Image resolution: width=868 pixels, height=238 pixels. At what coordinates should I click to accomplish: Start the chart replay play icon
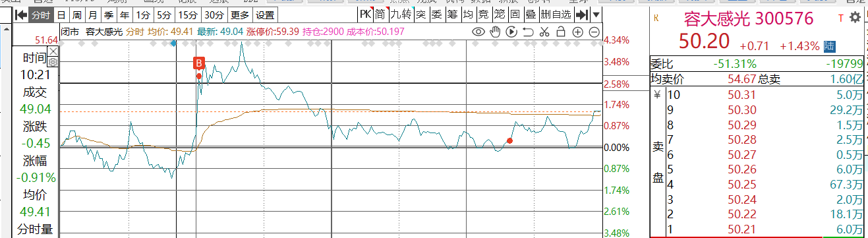click(511, 32)
